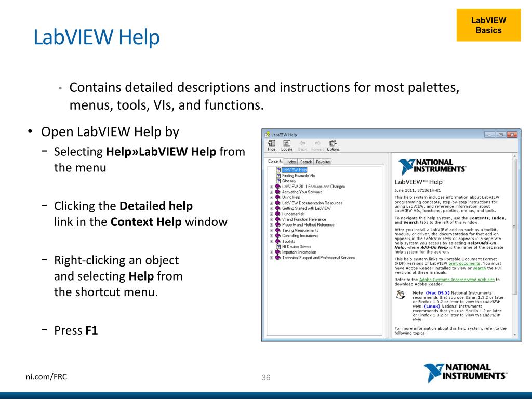Click the scroll down arrow in help pane
This screenshot has height=399, width=532.
(514, 335)
